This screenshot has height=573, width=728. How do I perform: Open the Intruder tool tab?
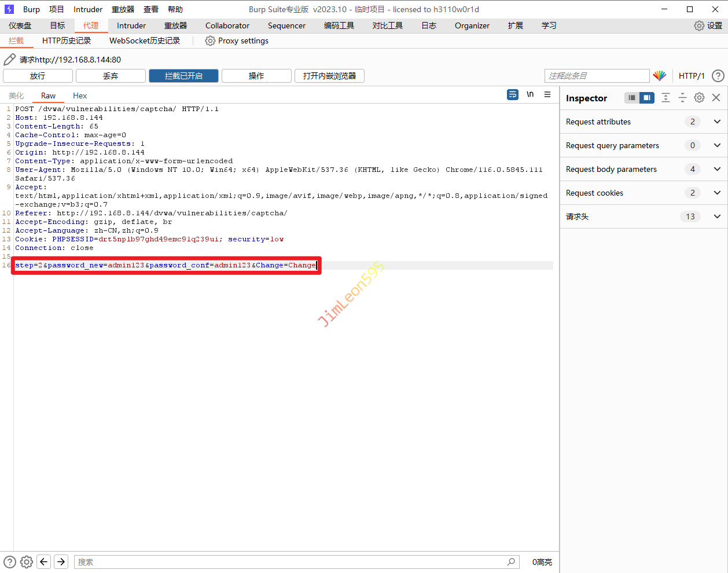131,25
